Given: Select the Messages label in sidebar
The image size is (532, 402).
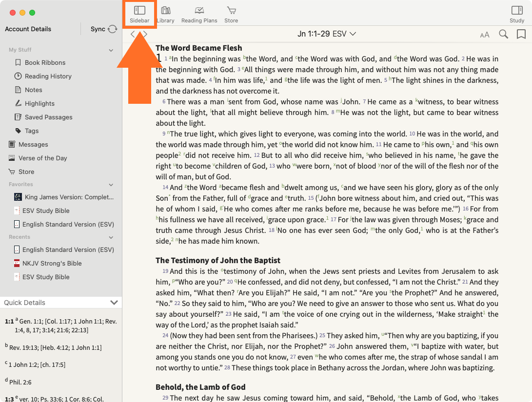Looking at the screenshot, I should point(33,144).
